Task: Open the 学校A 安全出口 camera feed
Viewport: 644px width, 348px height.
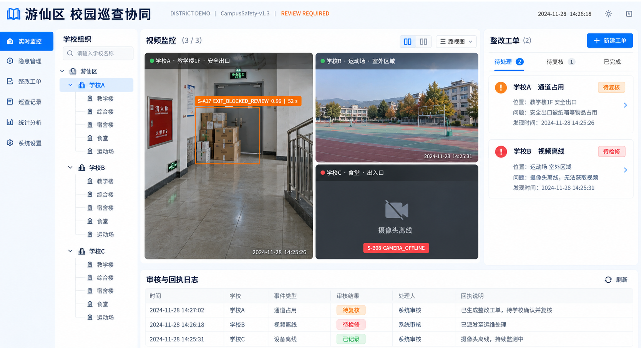Action: [229, 156]
